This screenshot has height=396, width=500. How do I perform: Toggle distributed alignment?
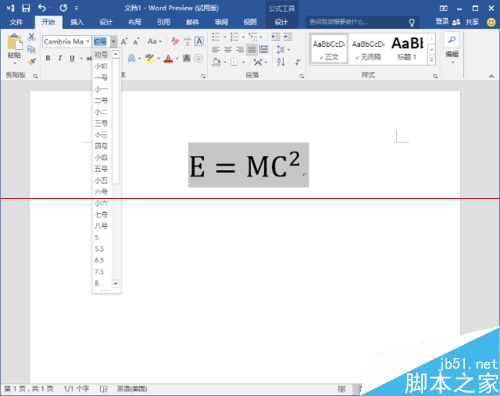tap(264, 50)
